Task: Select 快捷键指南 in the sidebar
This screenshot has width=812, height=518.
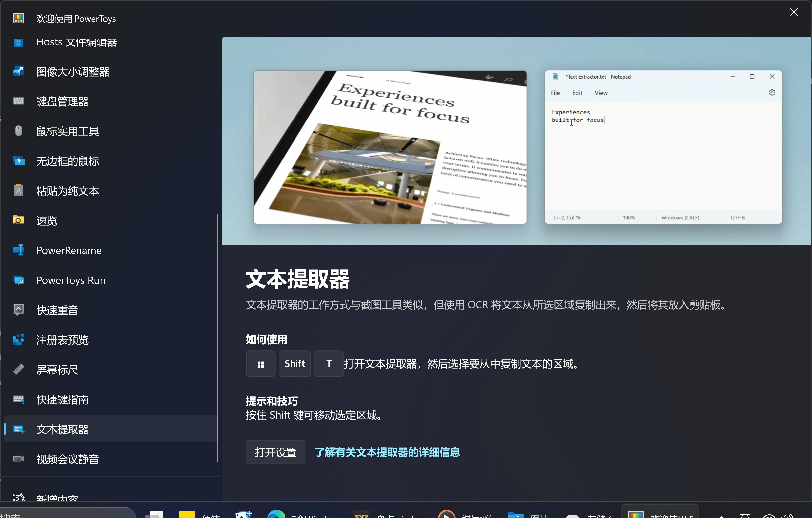Action: point(62,399)
